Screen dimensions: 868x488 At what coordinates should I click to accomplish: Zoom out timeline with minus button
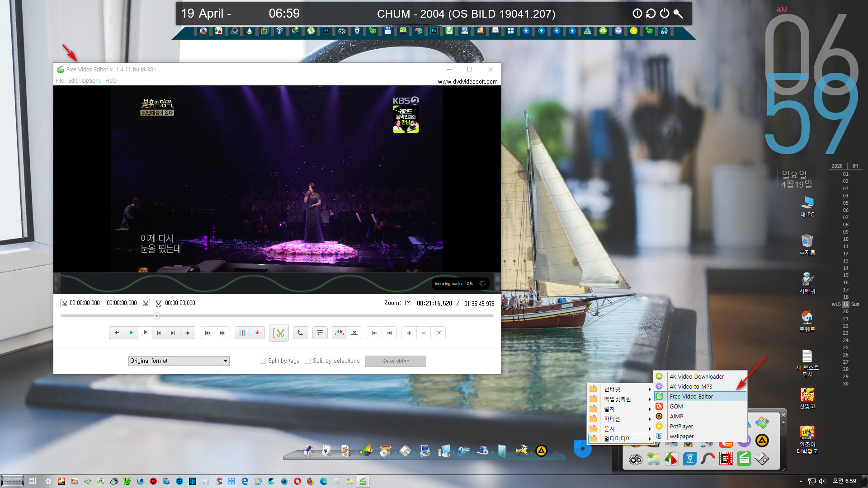click(x=424, y=333)
